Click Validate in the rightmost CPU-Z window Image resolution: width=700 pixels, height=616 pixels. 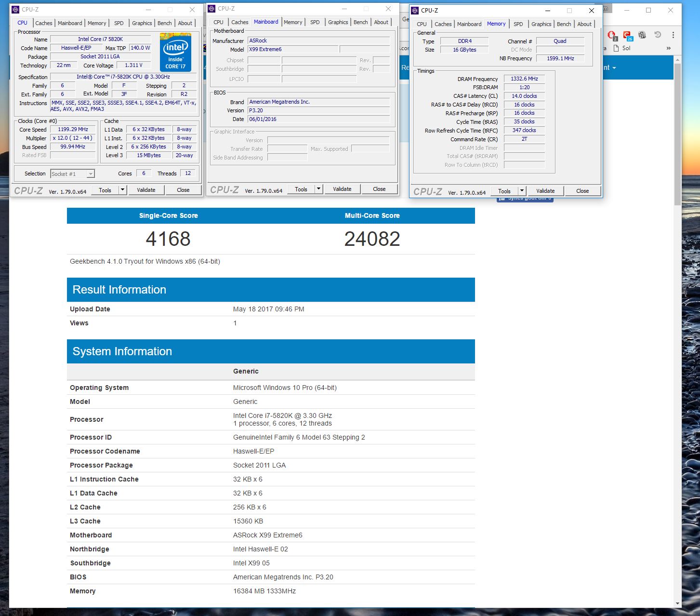(545, 191)
